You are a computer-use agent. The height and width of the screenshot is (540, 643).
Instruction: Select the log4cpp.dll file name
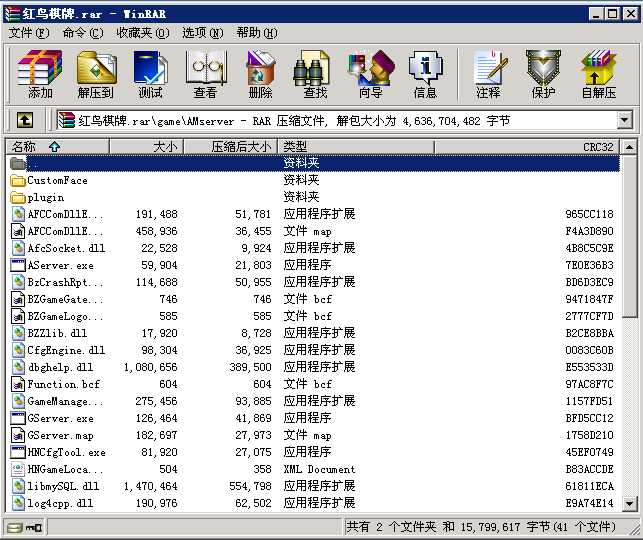(x=60, y=503)
